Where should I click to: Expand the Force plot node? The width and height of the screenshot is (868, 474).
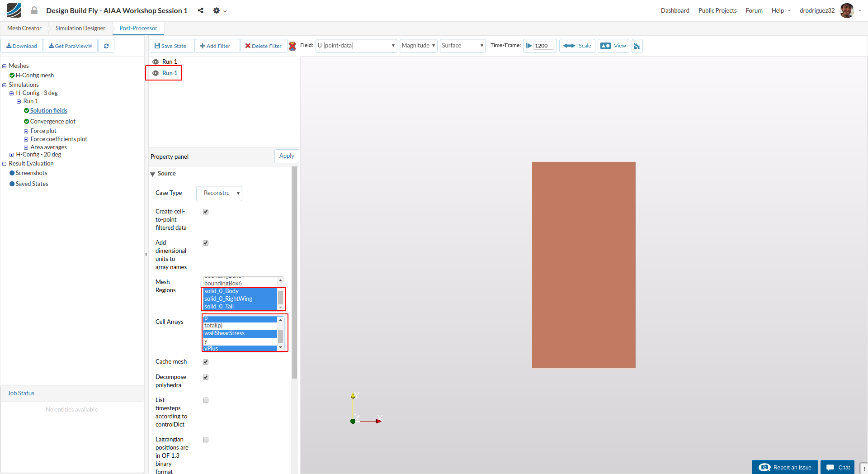coord(26,131)
